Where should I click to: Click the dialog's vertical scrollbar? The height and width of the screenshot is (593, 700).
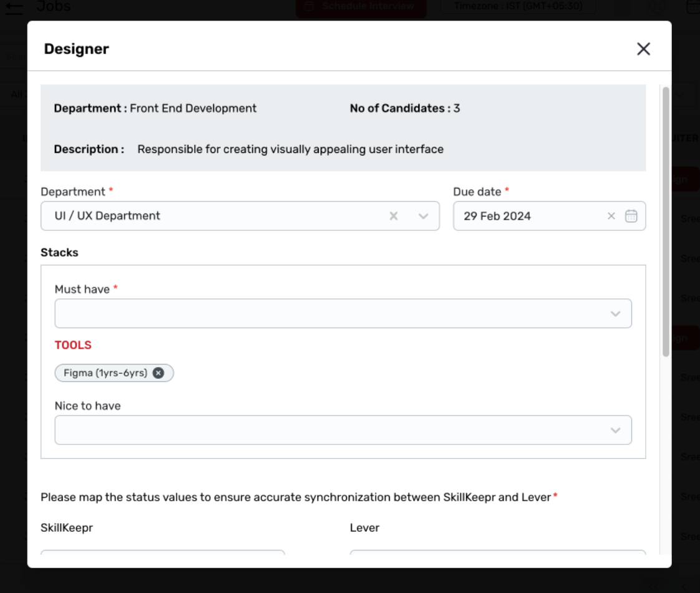pyautogui.click(x=666, y=222)
